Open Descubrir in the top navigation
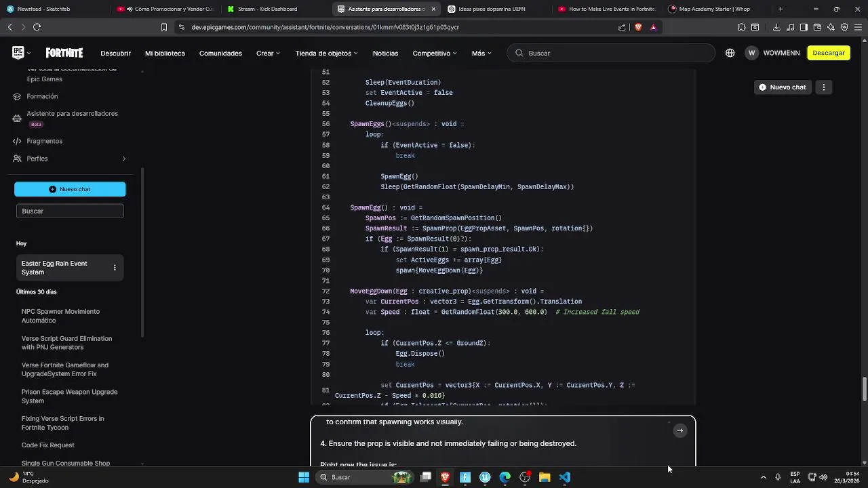This screenshot has width=868, height=488. click(x=116, y=53)
